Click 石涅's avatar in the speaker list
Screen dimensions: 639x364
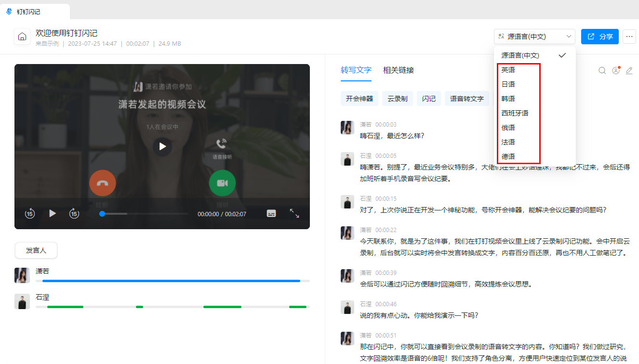(22, 301)
